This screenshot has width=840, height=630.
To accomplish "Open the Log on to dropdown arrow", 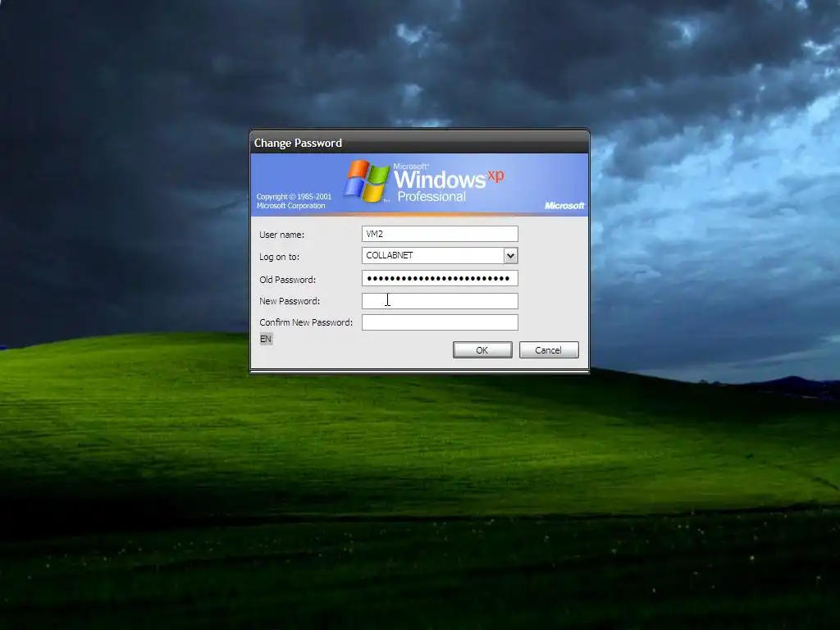I will 510,256.
